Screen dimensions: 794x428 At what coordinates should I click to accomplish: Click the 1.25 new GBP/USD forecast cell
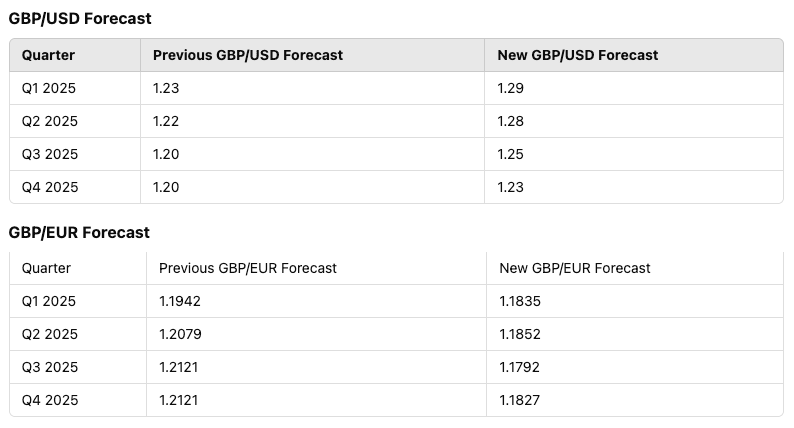(511, 154)
